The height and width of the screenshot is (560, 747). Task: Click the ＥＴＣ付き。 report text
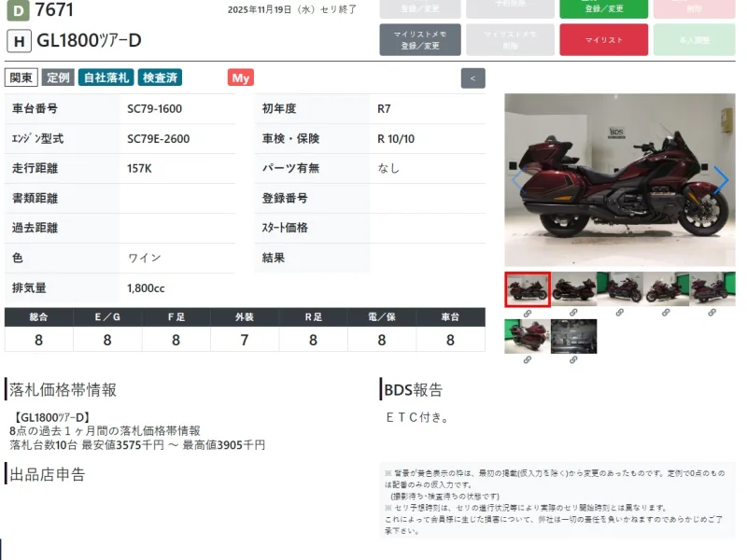pyautogui.click(x=417, y=417)
